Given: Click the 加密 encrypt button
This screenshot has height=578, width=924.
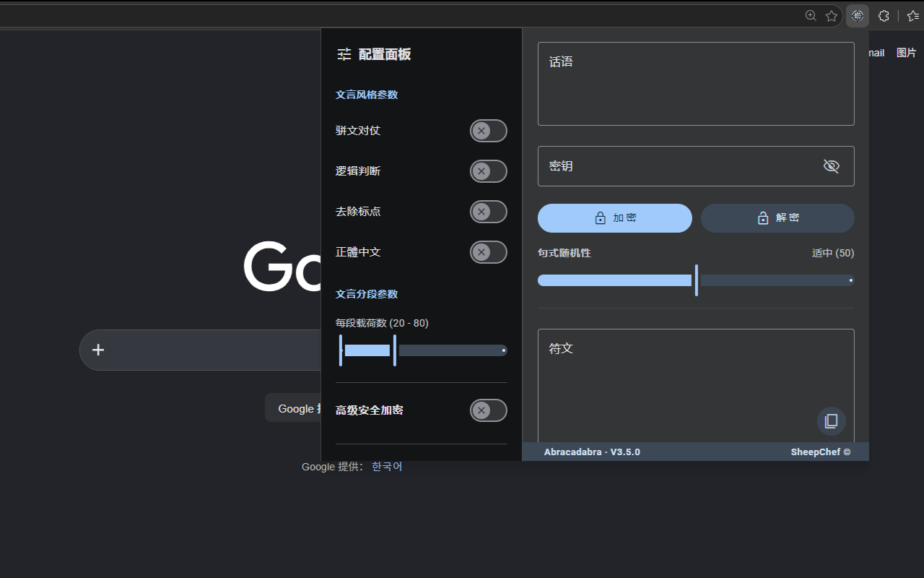Looking at the screenshot, I should tap(615, 218).
